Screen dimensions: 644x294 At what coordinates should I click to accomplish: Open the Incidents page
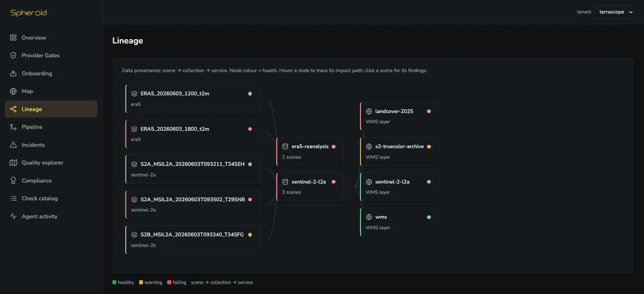[51, 145]
